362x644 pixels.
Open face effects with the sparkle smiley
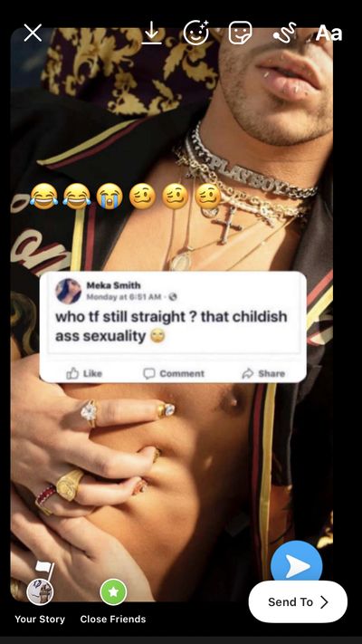point(195,32)
